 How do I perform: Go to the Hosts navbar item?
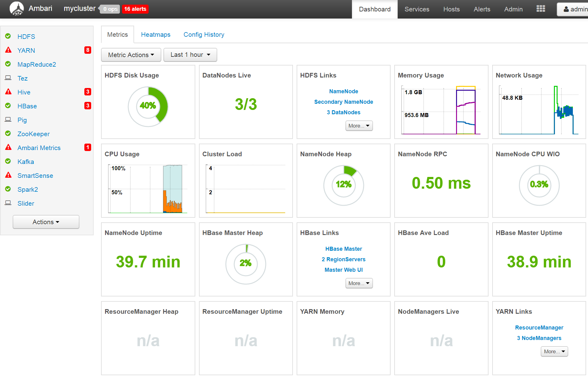tap(451, 9)
